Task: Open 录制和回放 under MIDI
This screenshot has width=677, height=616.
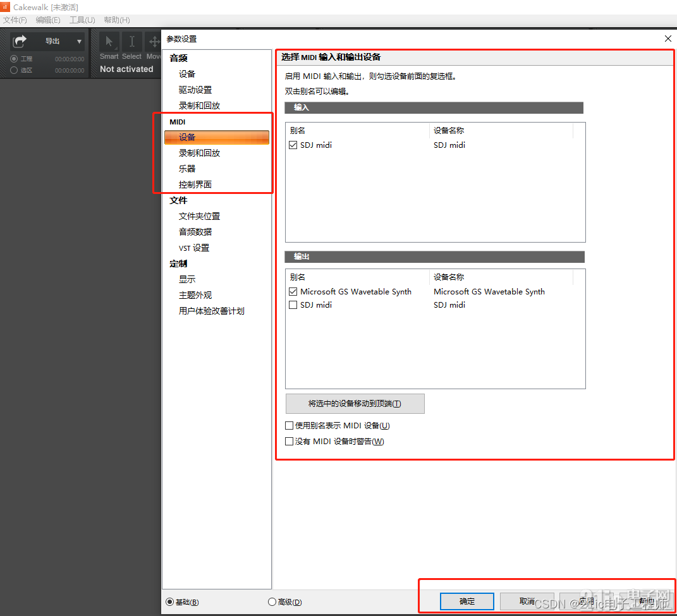Action: (200, 153)
